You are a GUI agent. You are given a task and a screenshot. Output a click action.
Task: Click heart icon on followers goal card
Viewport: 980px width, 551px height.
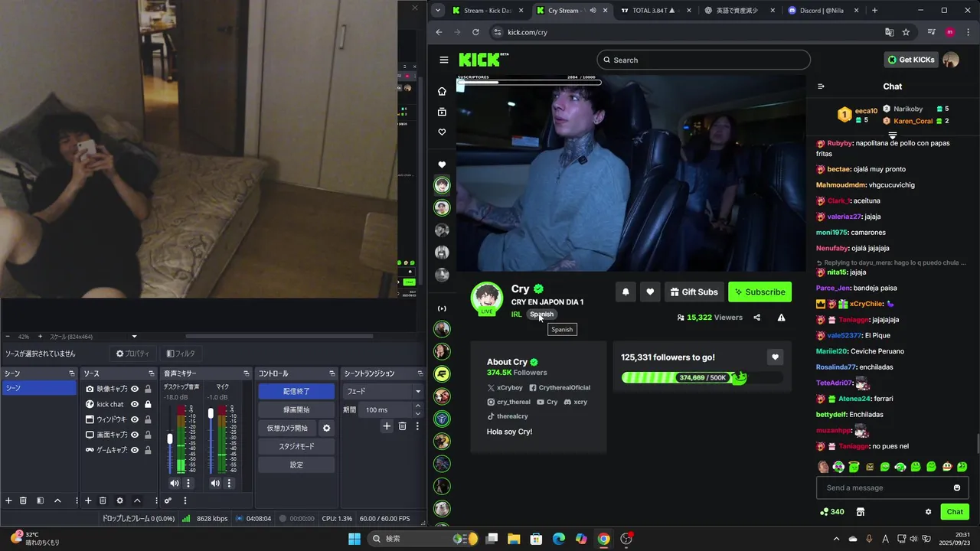point(776,357)
